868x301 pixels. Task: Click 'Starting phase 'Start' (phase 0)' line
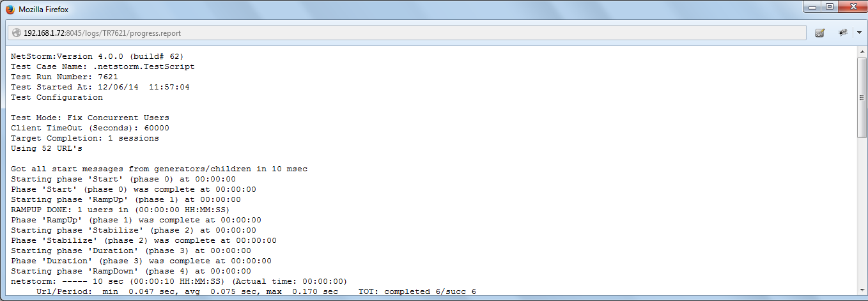[123, 179]
